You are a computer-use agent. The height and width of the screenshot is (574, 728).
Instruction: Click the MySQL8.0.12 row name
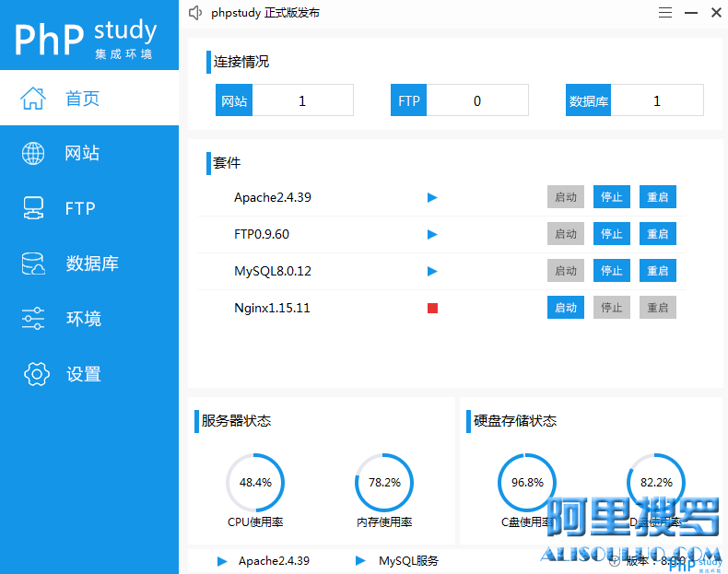click(x=273, y=271)
